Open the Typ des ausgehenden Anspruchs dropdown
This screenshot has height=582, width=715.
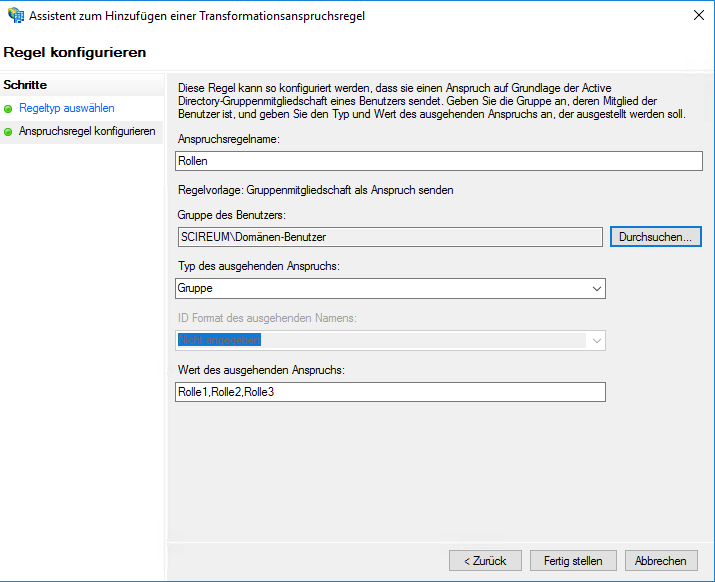[390, 288]
